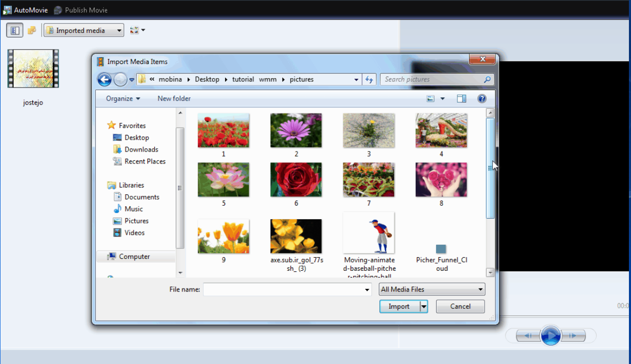This screenshot has height=364, width=631.
Task: Click the Previous Frame playback button
Action: 528,336
